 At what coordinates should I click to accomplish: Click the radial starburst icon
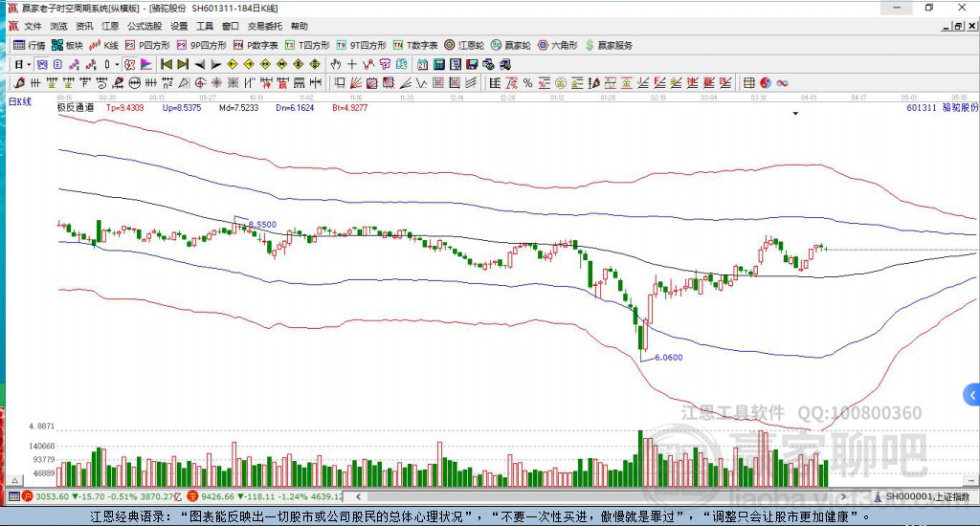pos(216,83)
